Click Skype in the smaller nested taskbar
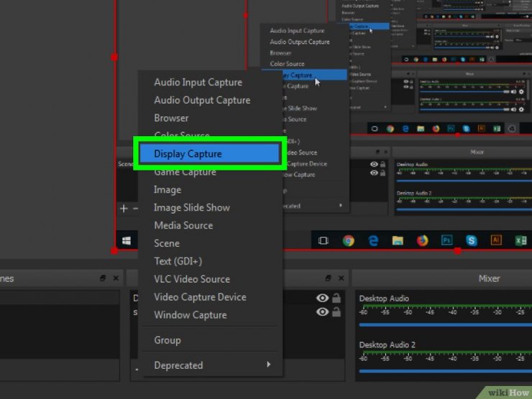The height and width of the screenshot is (399, 532). click(466, 129)
